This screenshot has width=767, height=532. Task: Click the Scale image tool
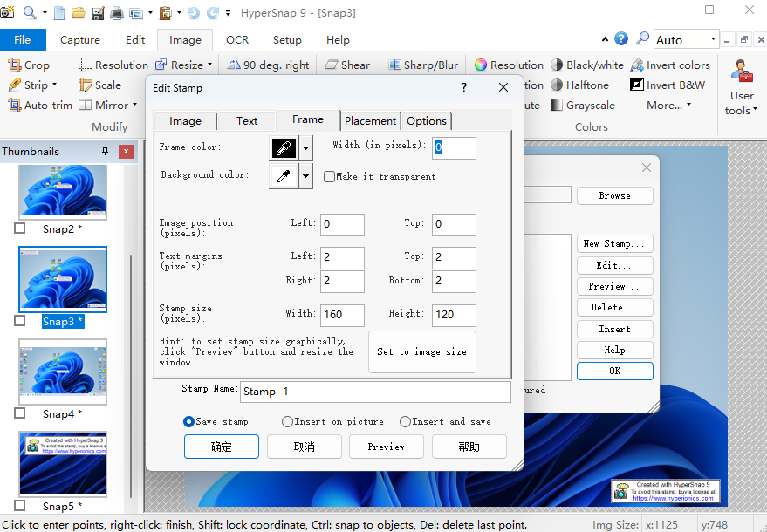click(99, 85)
